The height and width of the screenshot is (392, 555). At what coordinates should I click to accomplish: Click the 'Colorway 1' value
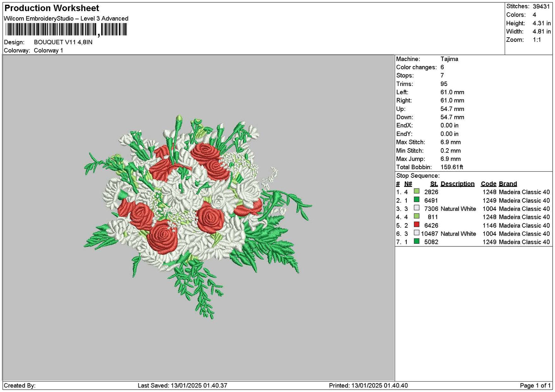point(48,51)
